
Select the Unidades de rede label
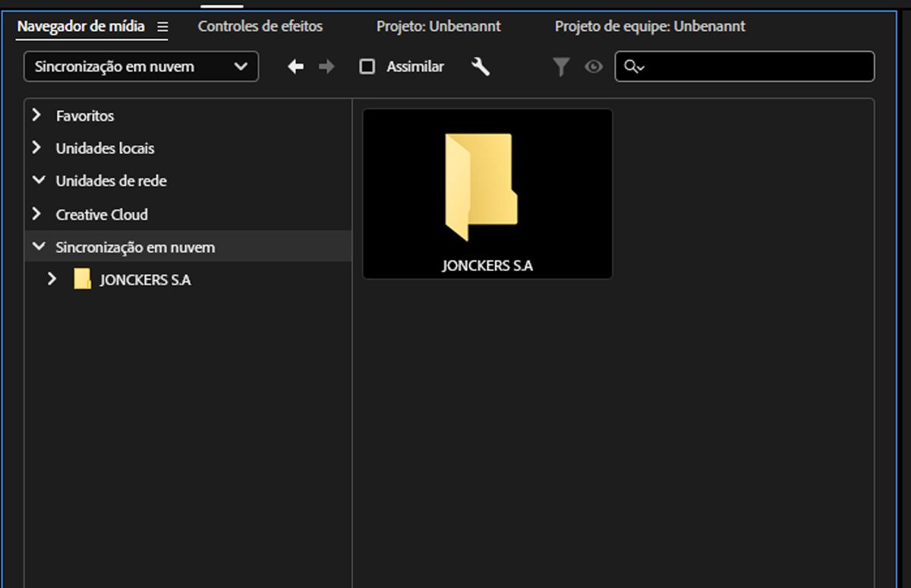(111, 181)
